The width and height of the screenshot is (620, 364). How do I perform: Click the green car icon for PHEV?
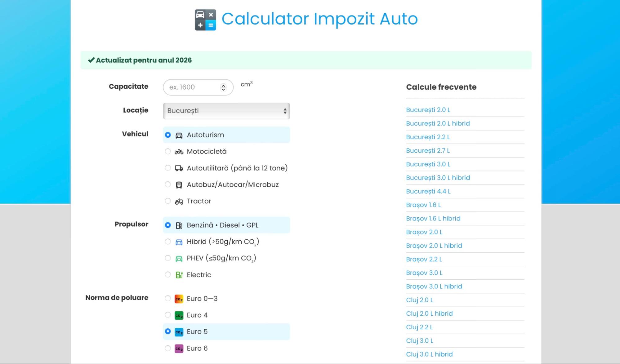pyautogui.click(x=179, y=259)
